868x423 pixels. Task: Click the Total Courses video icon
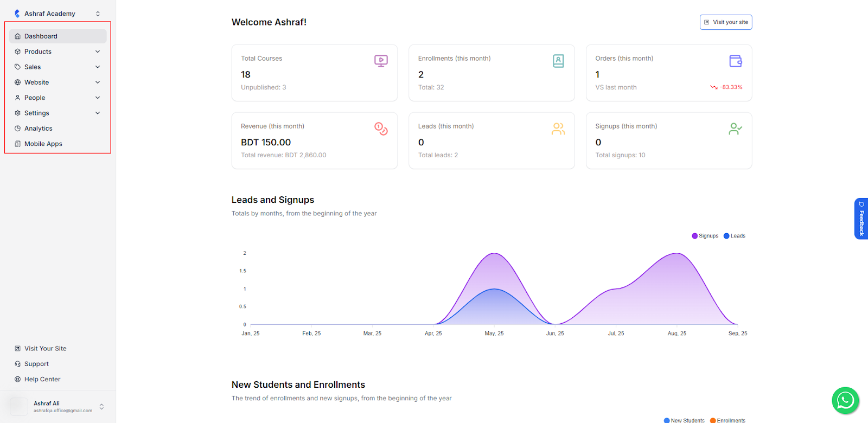pyautogui.click(x=381, y=61)
